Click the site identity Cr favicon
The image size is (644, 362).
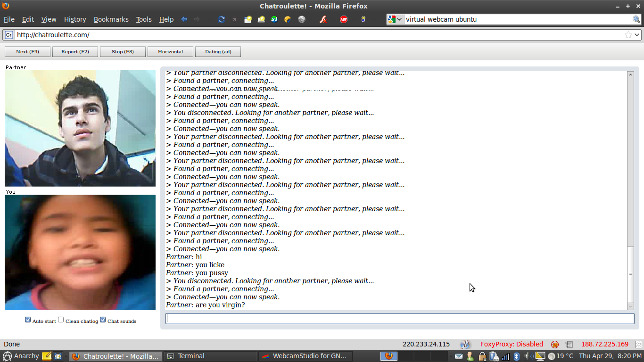pyautogui.click(x=9, y=35)
